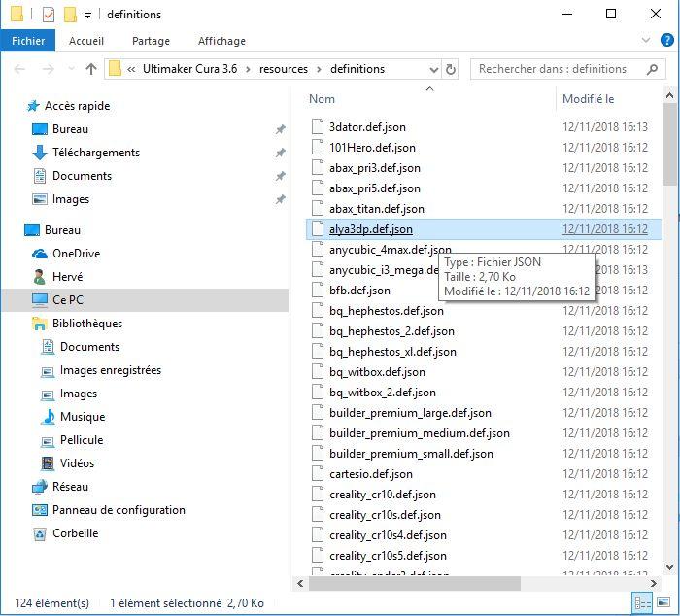Select file bq_hephestos_xl.def.json
The height and width of the screenshot is (616, 680).
[x=392, y=352]
